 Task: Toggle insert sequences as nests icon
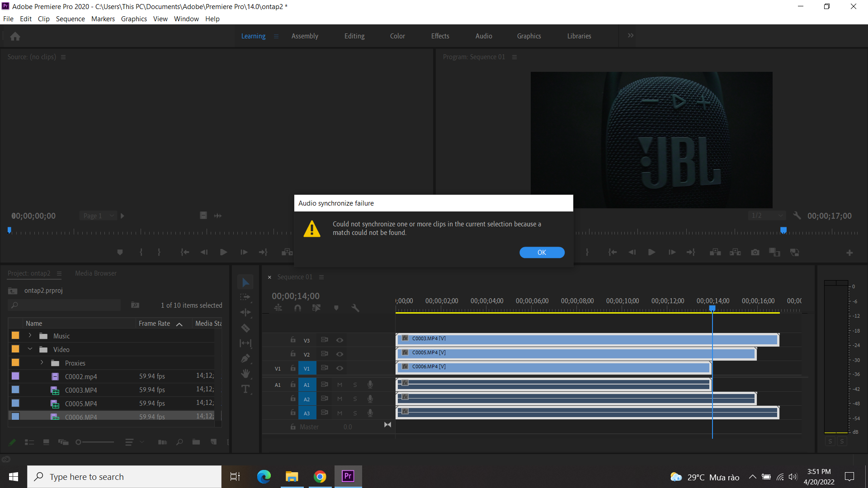coord(278,308)
